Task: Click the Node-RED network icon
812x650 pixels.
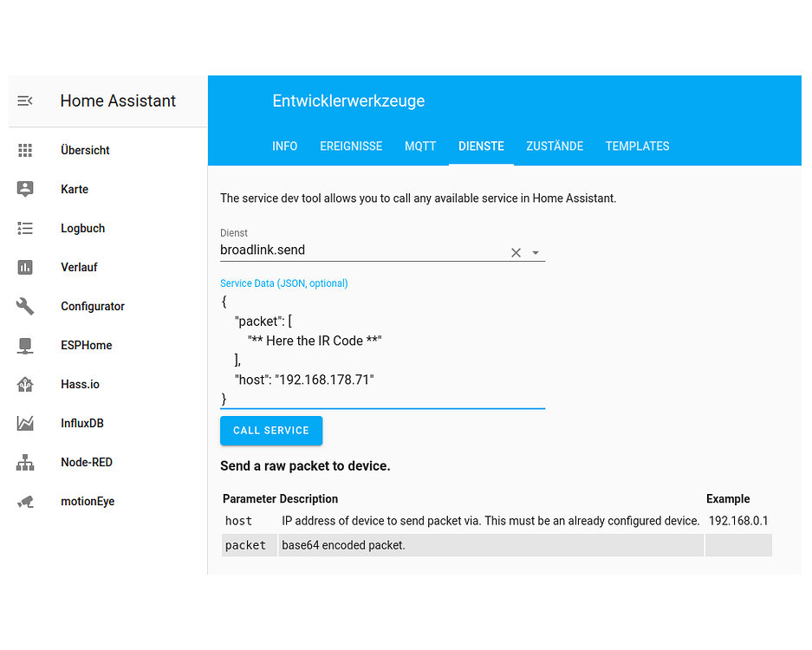Action: click(x=25, y=462)
